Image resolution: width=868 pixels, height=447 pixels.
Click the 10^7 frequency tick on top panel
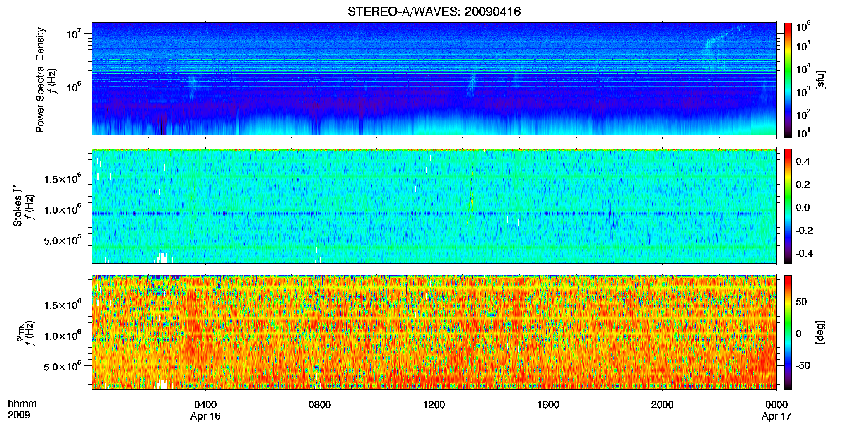(73, 34)
